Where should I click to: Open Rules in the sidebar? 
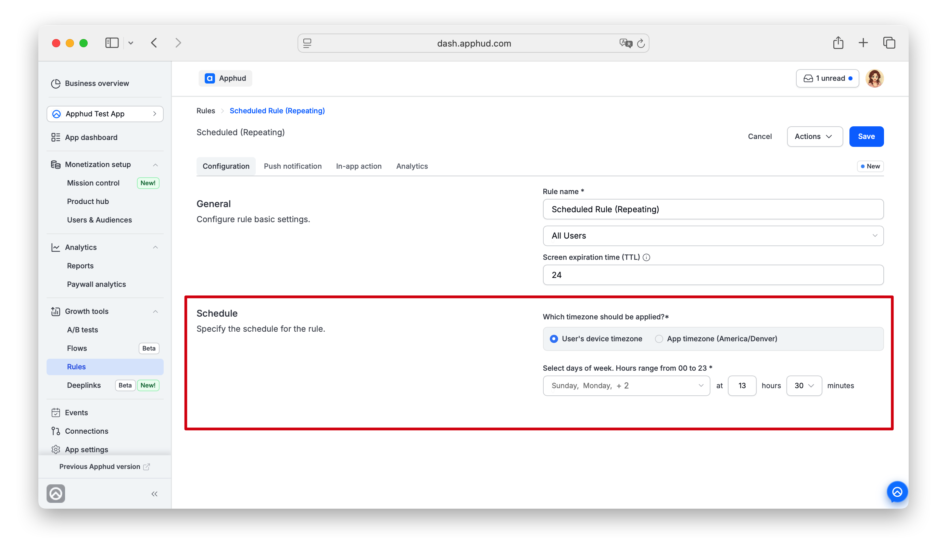(105, 366)
